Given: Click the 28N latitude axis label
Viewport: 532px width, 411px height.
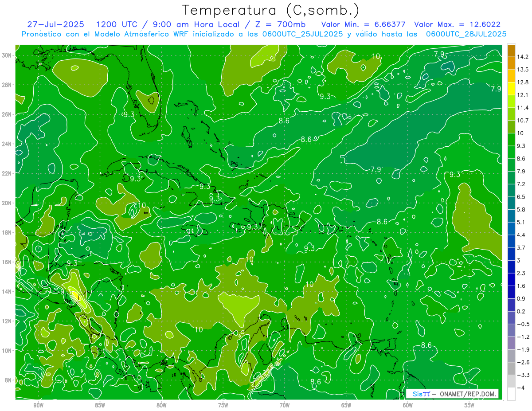Looking at the screenshot, I should [x=7, y=85].
